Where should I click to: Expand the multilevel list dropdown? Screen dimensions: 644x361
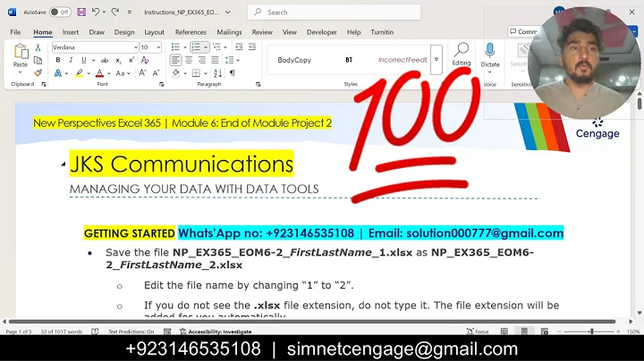pyautogui.click(x=225, y=47)
